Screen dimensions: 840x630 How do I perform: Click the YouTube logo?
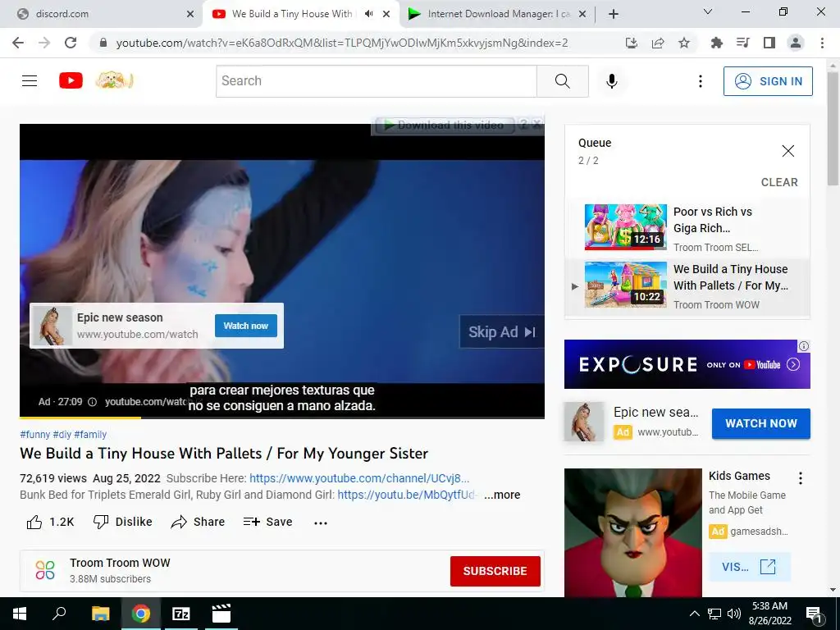[71, 81]
